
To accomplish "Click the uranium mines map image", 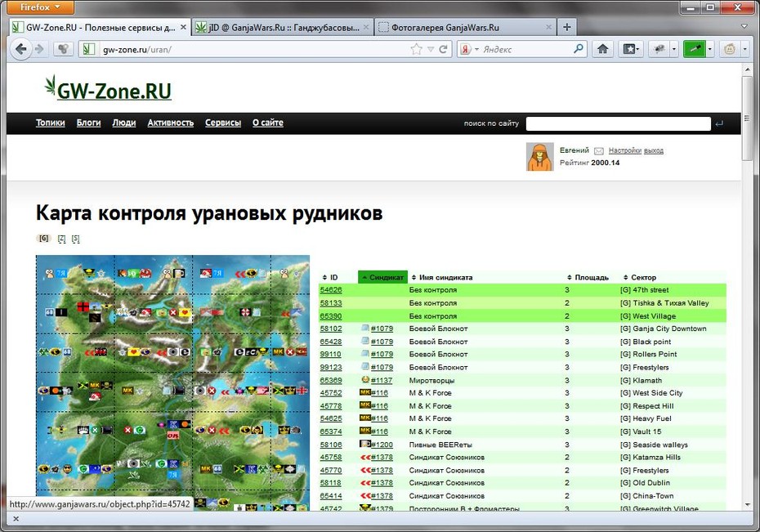I will pyautogui.click(x=172, y=382).
